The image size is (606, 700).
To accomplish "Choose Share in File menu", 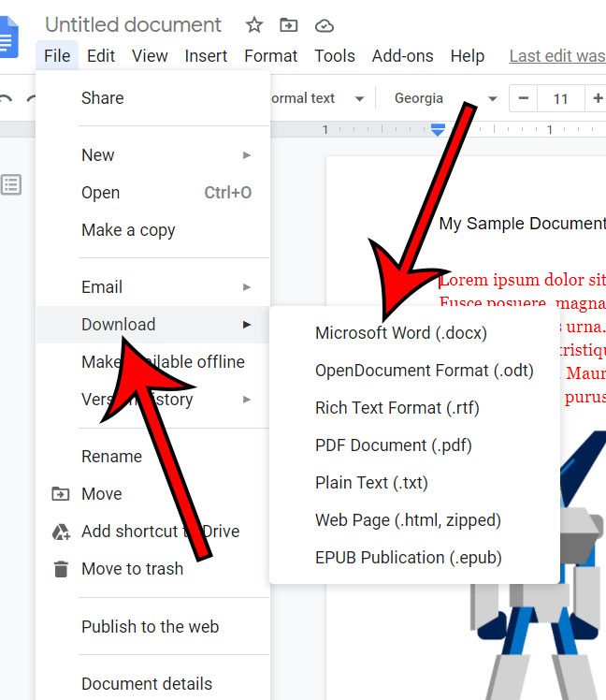I will 153,98.
